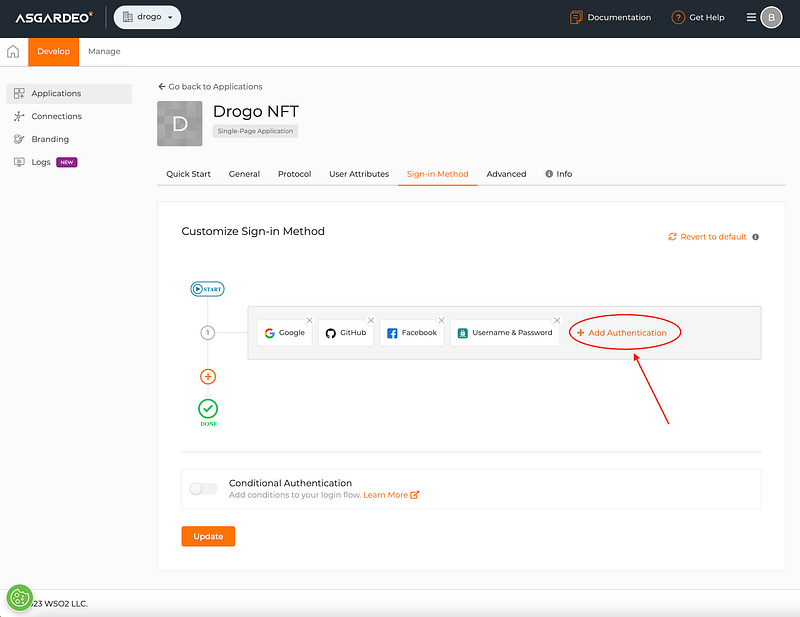Click the Customize Sign-in Method heading

[253, 231]
